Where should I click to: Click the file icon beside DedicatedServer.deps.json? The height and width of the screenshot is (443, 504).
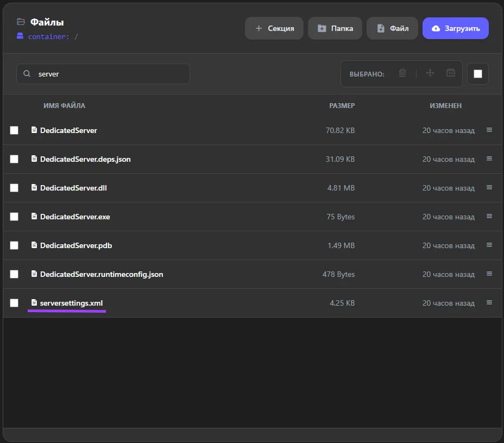(x=34, y=159)
